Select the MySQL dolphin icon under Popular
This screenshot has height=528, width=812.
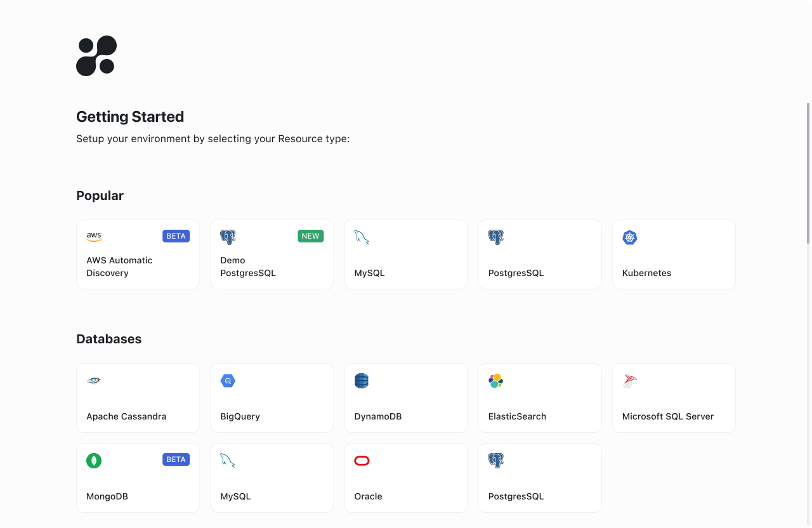tap(362, 237)
